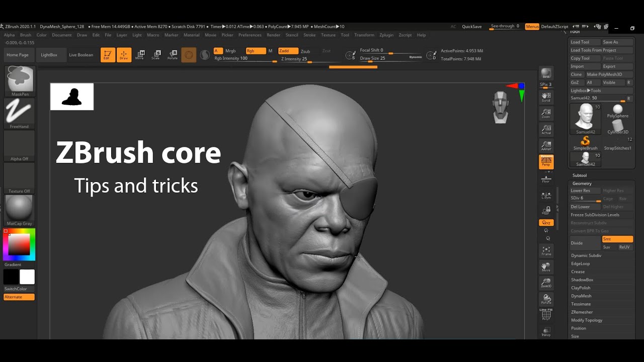Select the Move transform tool

point(140,55)
